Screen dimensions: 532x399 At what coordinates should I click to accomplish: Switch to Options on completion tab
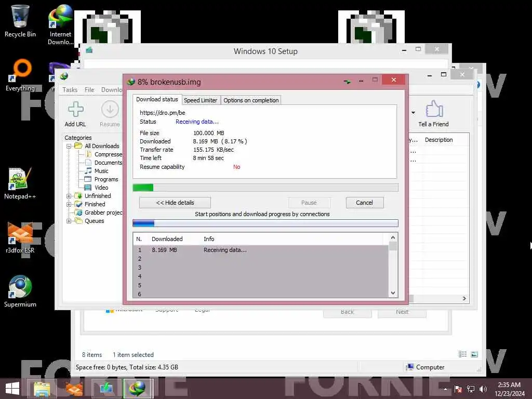[251, 100]
